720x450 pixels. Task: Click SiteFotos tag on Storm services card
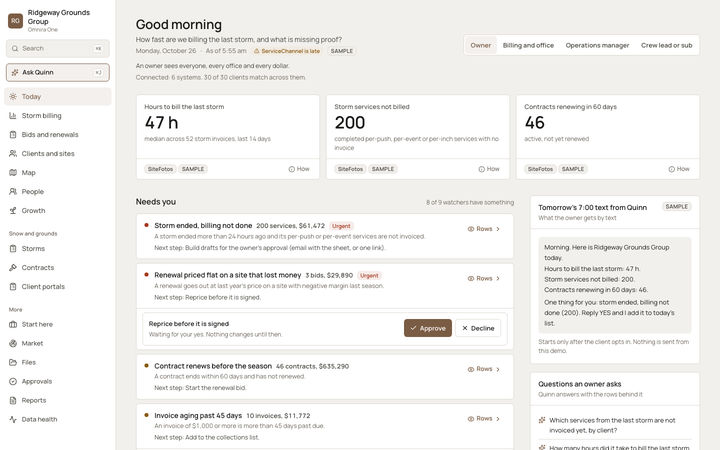tap(350, 169)
